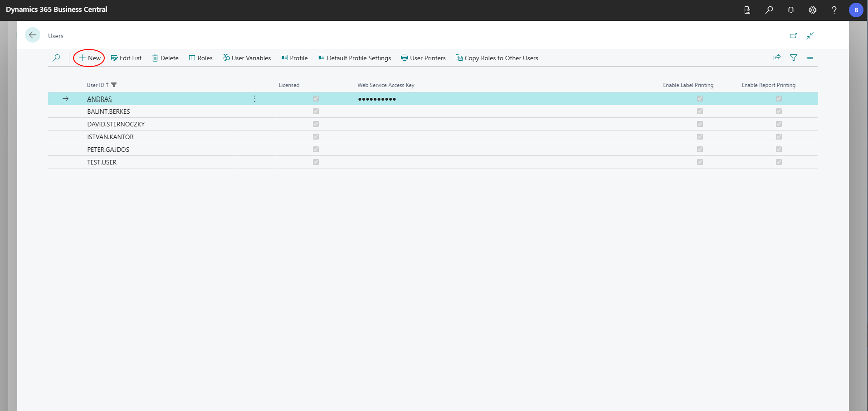Enable Label Printing for TEST.USER

(700, 162)
